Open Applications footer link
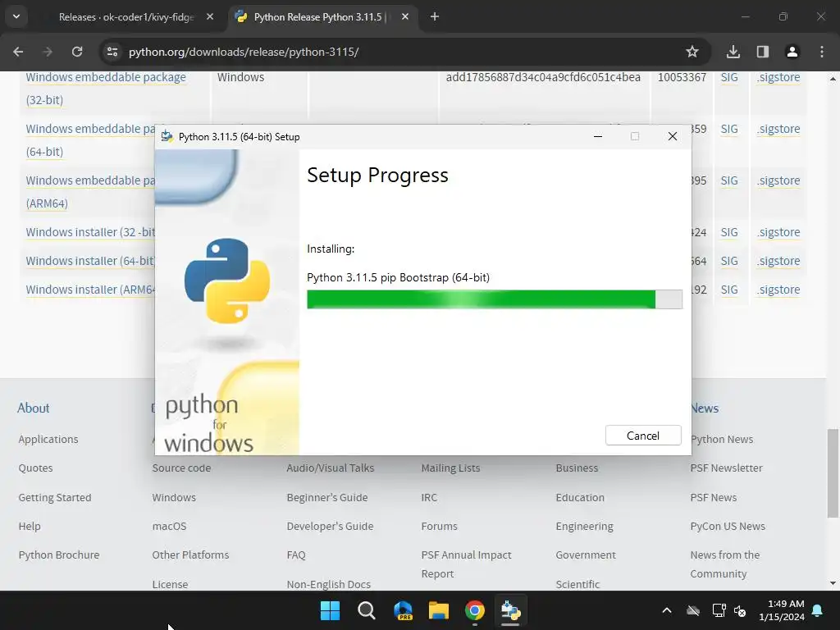Screen dimensions: 840x630 [48, 440]
